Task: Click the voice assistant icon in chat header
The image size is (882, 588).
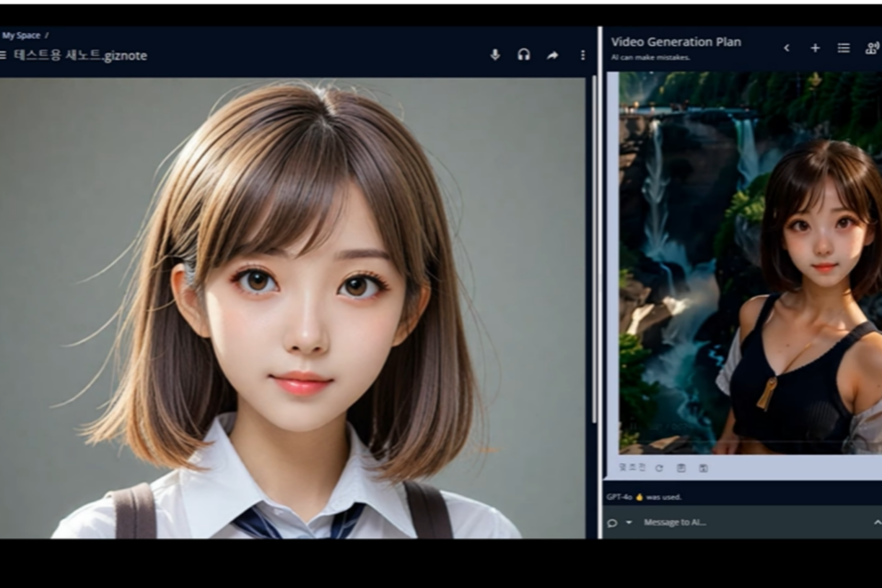Action: [871, 48]
